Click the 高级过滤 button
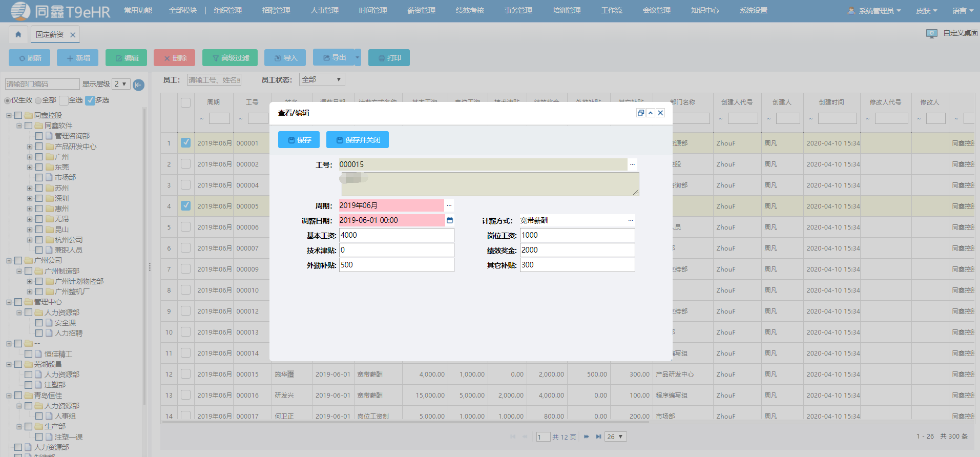980x457 pixels. point(230,58)
